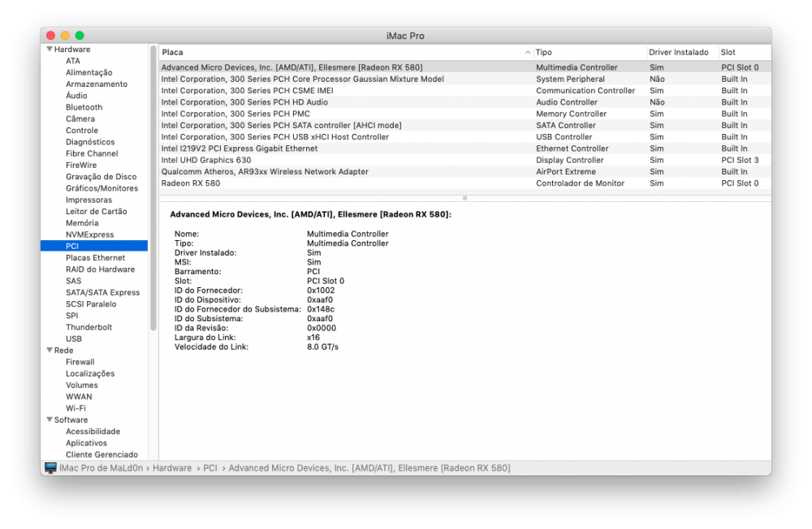The width and height of the screenshot is (812, 529).
Task: Select ATA in the sidebar
Action: (73, 61)
